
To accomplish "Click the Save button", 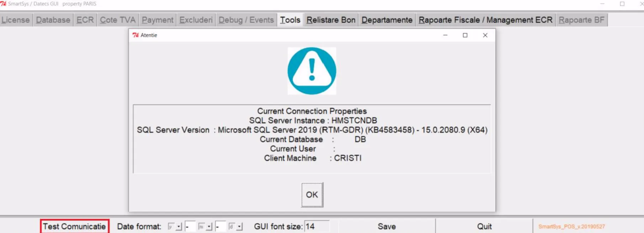I will pyautogui.click(x=387, y=226).
